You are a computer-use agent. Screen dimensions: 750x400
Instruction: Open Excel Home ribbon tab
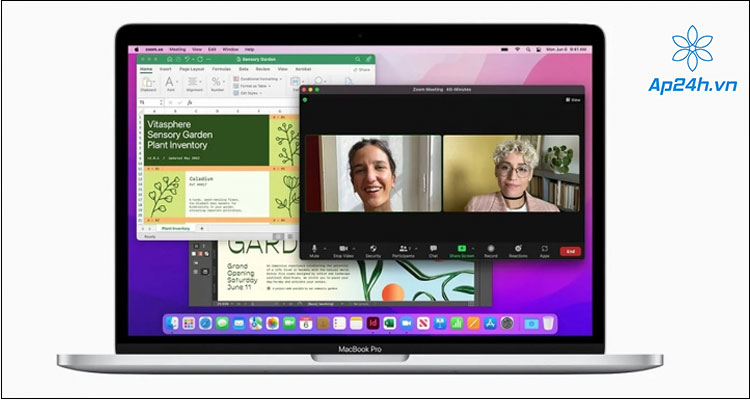click(x=146, y=69)
